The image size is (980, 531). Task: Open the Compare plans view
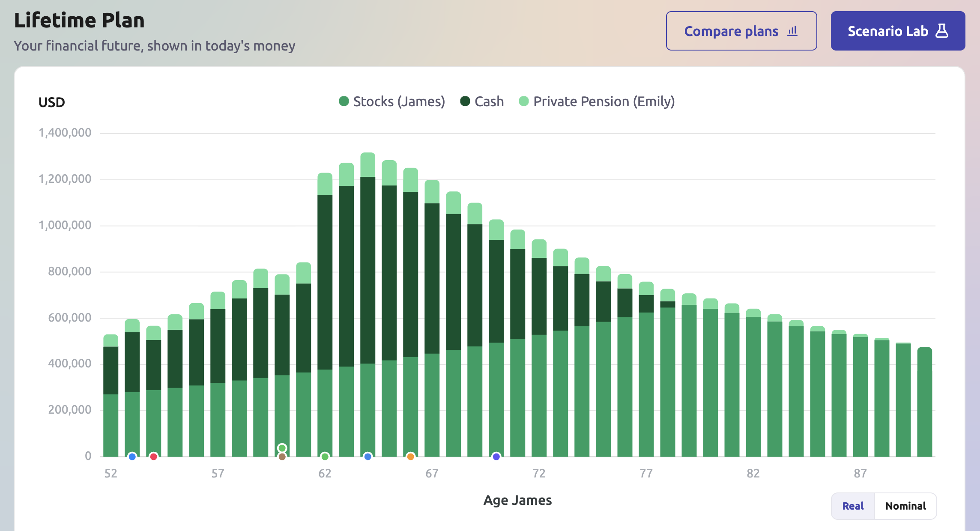[741, 31]
